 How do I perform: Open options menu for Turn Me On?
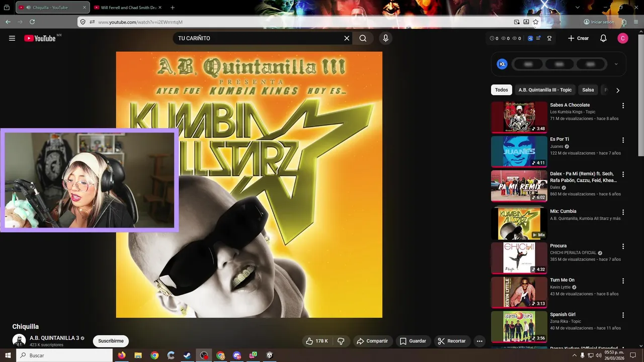tap(623, 281)
